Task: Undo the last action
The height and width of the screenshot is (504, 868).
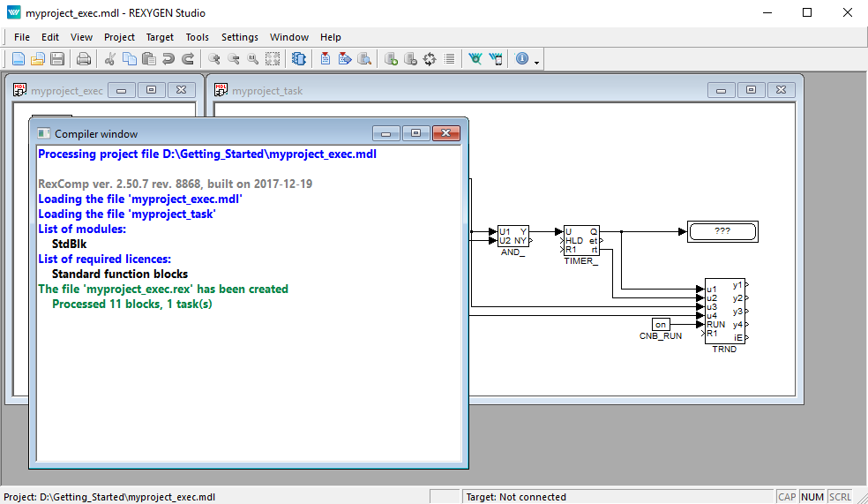Action: (168, 59)
